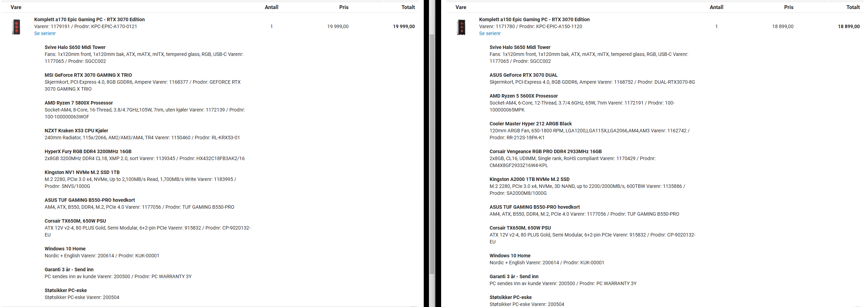Click the 18 899,00 total price in bold
This screenshot has height=307, width=868.
(x=849, y=26)
